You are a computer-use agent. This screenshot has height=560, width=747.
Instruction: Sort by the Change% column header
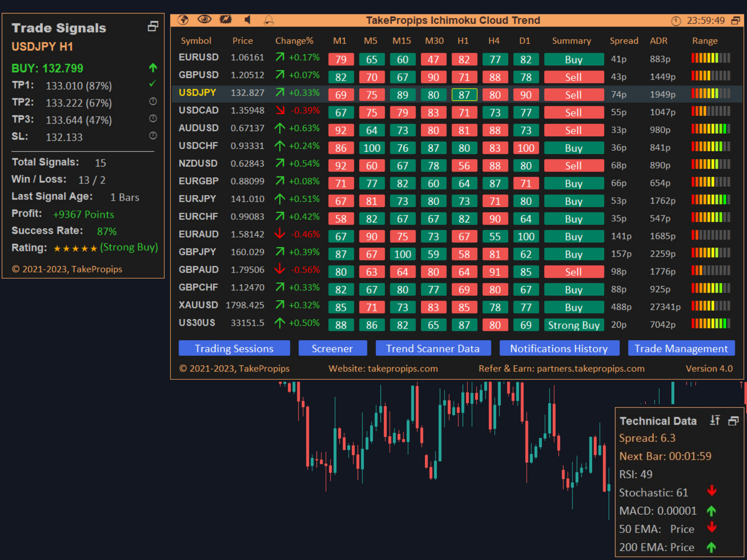pyautogui.click(x=294, y=41)
